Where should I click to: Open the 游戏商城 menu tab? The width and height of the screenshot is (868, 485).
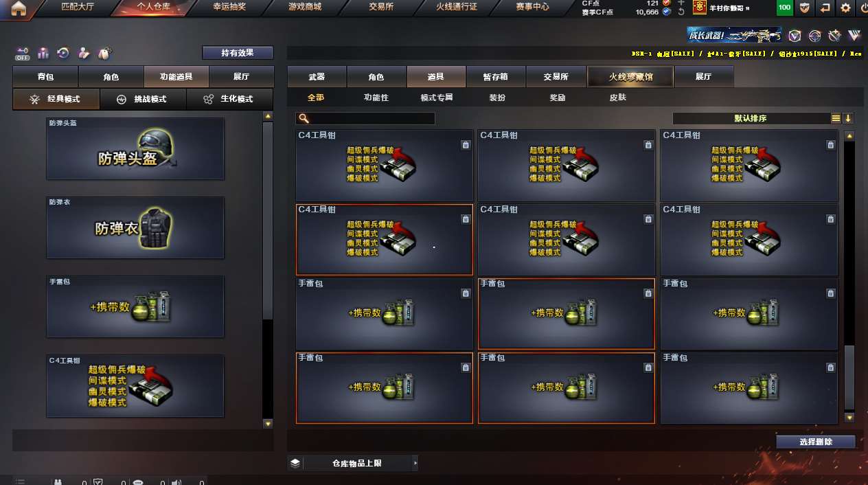point(306,8)
